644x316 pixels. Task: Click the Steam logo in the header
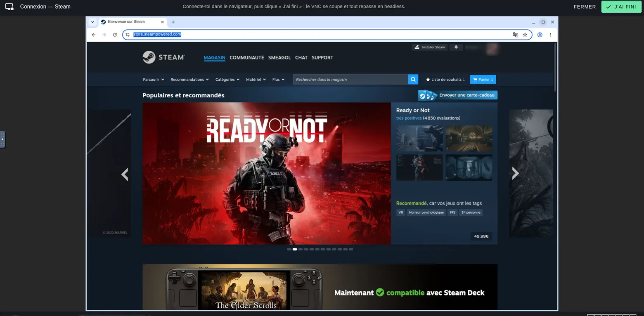pyautogui.click(x=164, y=57)
